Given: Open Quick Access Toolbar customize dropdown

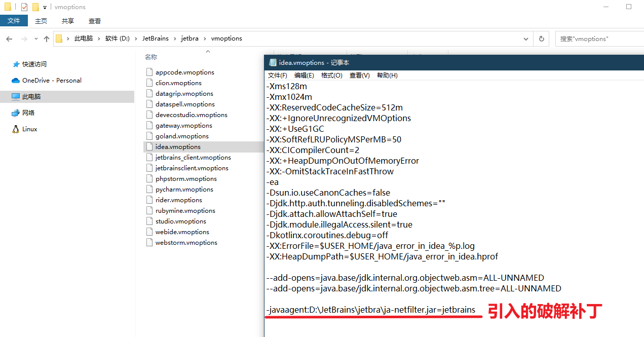Looking at the screenshot, I should (x=45, y=7).
